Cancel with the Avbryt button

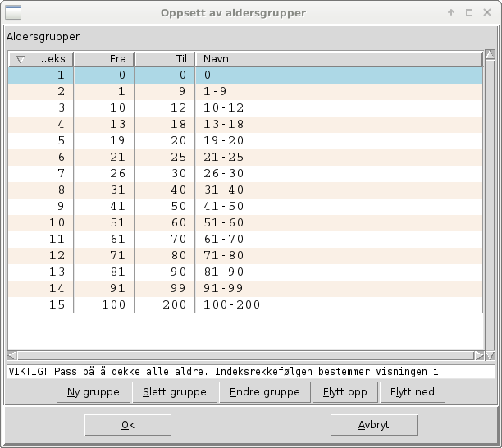[x=373, y=425]
